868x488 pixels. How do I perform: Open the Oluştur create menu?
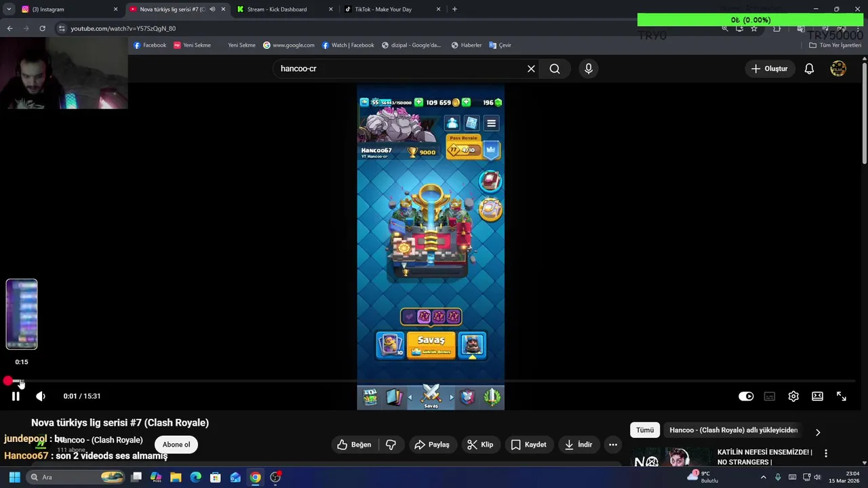tap(770, 68)
